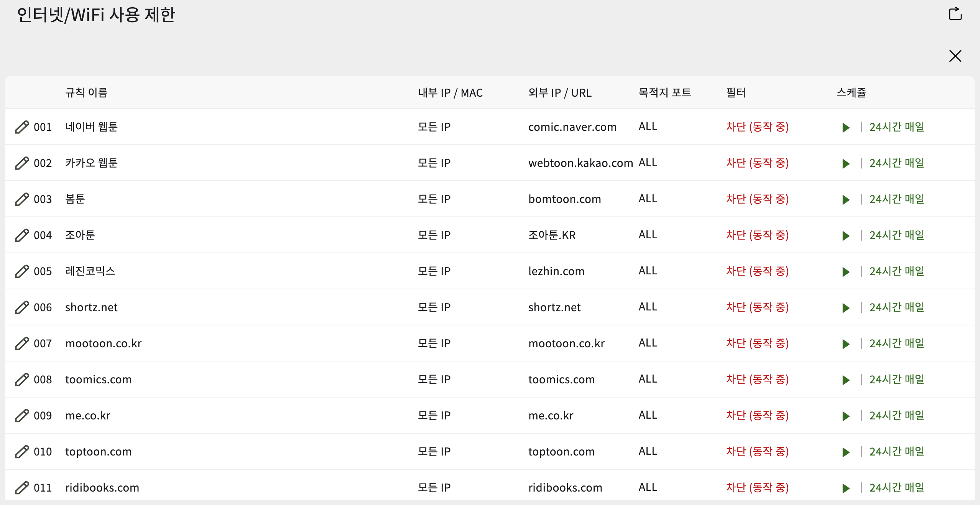Click the play icon in me.co.kr row
The height and width of the screenshot is (505, 980).
[x=846, y=416]
